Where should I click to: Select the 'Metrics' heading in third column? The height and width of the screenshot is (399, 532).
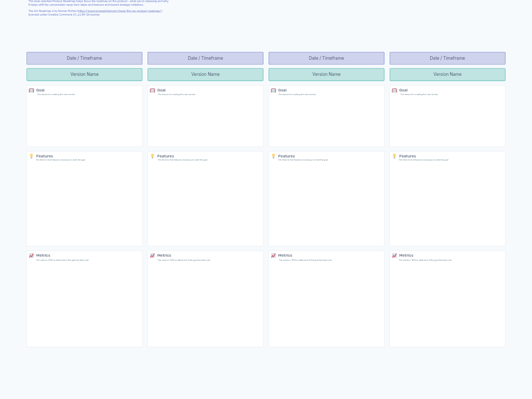(285, 256)
